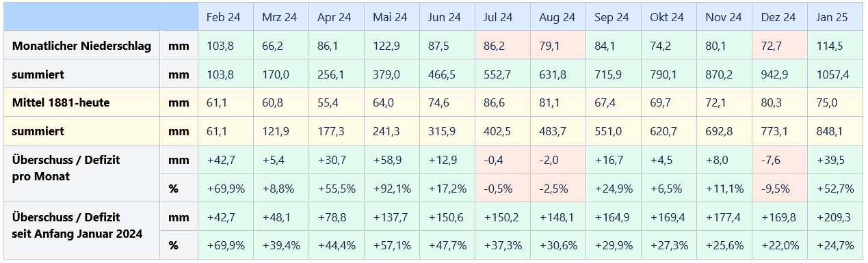
Task: Select the December precipitation cell 72,7
Action: coord(780,46)
